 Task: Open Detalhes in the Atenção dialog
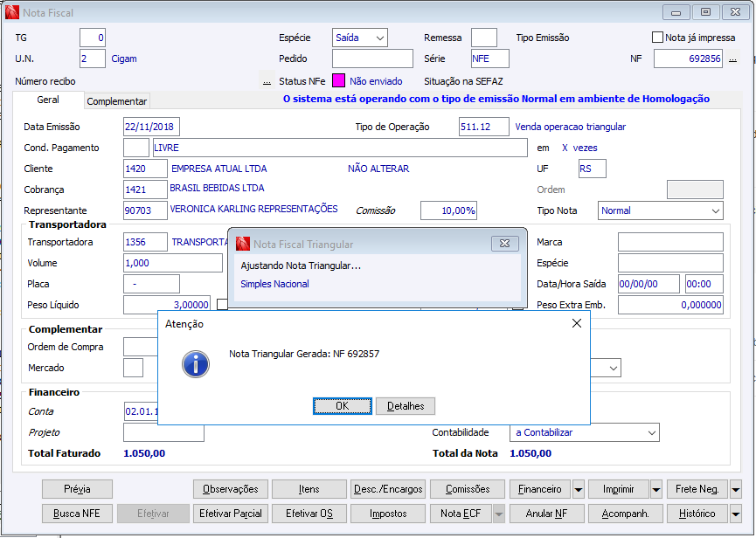(x=406, y=406)
